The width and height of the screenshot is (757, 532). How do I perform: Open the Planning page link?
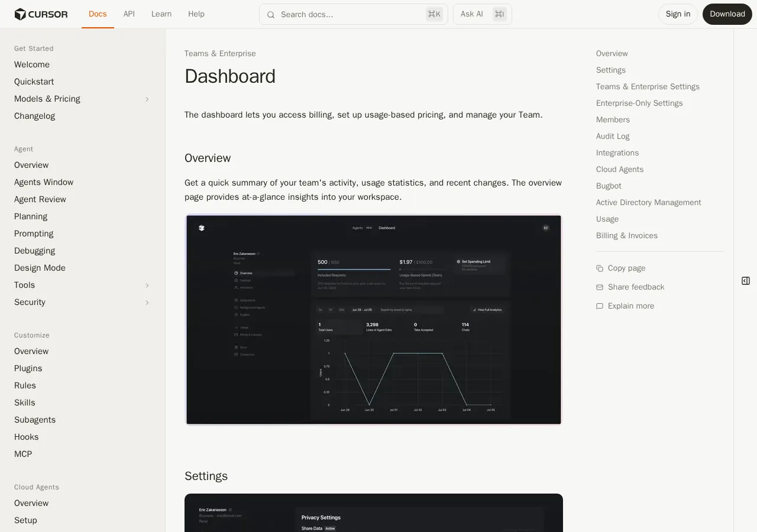31,216
